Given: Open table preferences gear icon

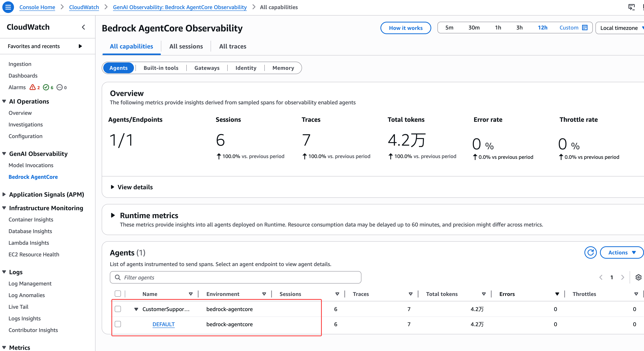Looking at the screenshot, I should [638, 277].
